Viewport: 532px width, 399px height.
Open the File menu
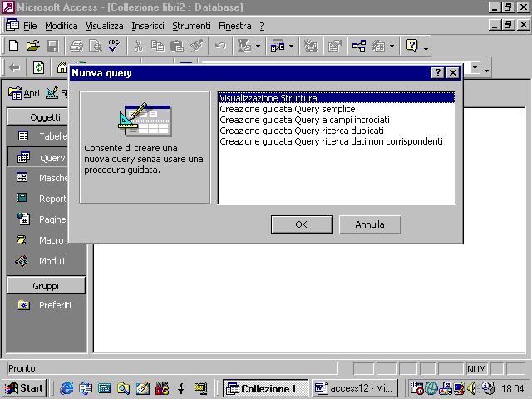pyautogui.click(x=30, y=26)
